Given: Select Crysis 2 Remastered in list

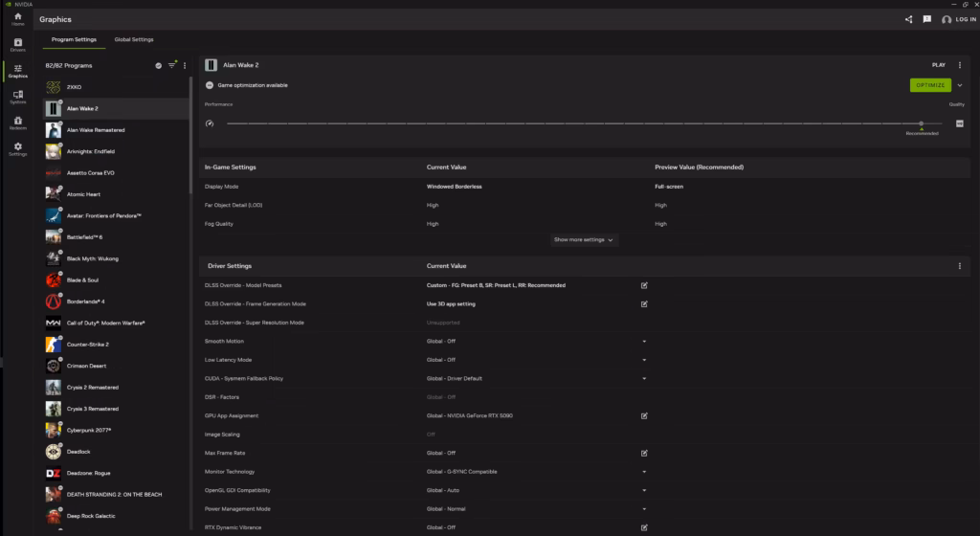Looking at the screenshot, I should tap(116, 388).
